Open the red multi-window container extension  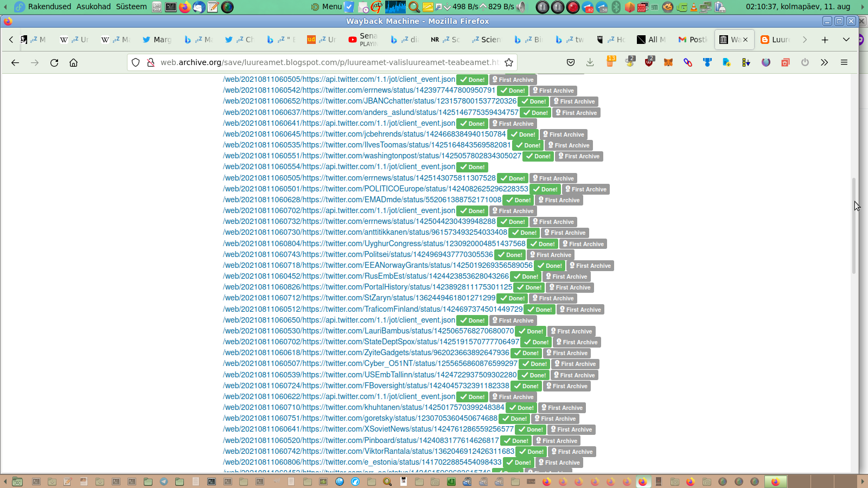coord(786,62)
